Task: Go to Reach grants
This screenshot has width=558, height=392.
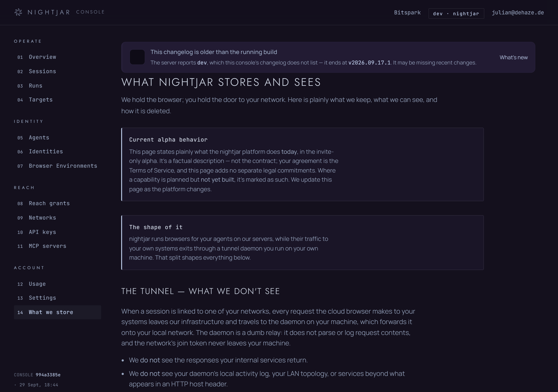Action: 57,203
